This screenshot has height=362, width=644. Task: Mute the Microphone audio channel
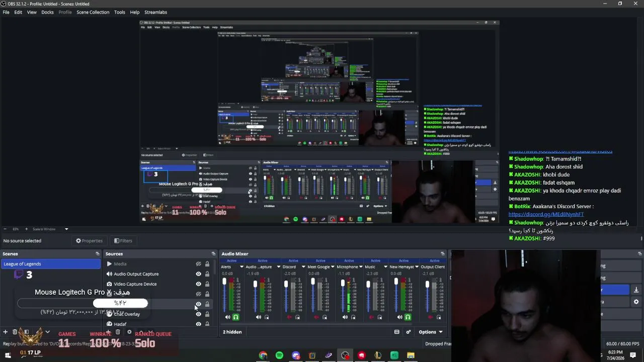345,317
